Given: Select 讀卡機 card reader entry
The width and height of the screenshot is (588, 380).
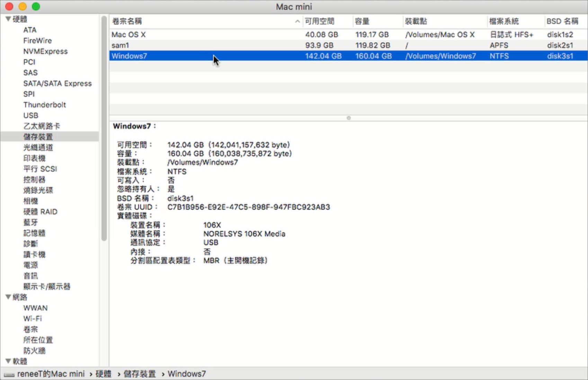Looking at the screenshot, I should 34,255.
